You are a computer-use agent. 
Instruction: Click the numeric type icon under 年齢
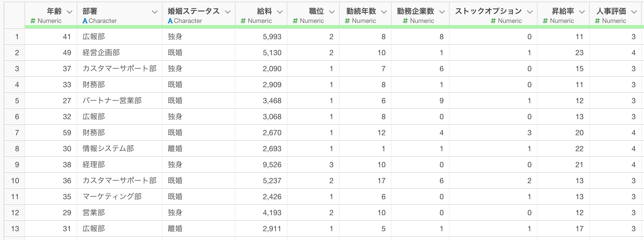pos(33,21)
